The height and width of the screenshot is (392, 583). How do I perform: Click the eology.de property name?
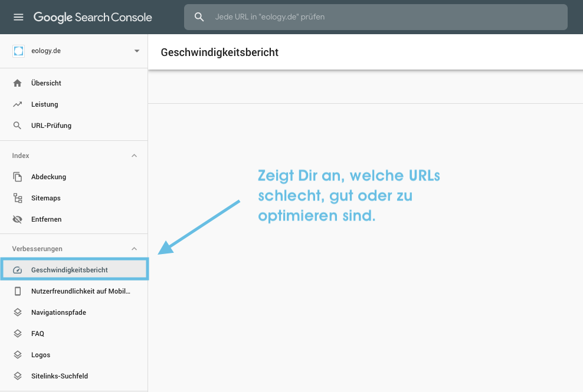(46, 51)
